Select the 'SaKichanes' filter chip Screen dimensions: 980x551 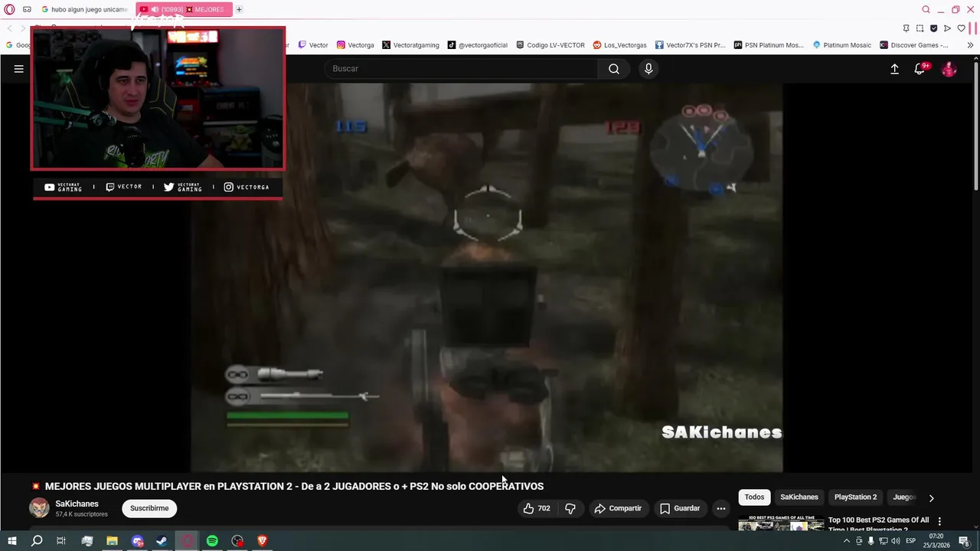[799, 497]
